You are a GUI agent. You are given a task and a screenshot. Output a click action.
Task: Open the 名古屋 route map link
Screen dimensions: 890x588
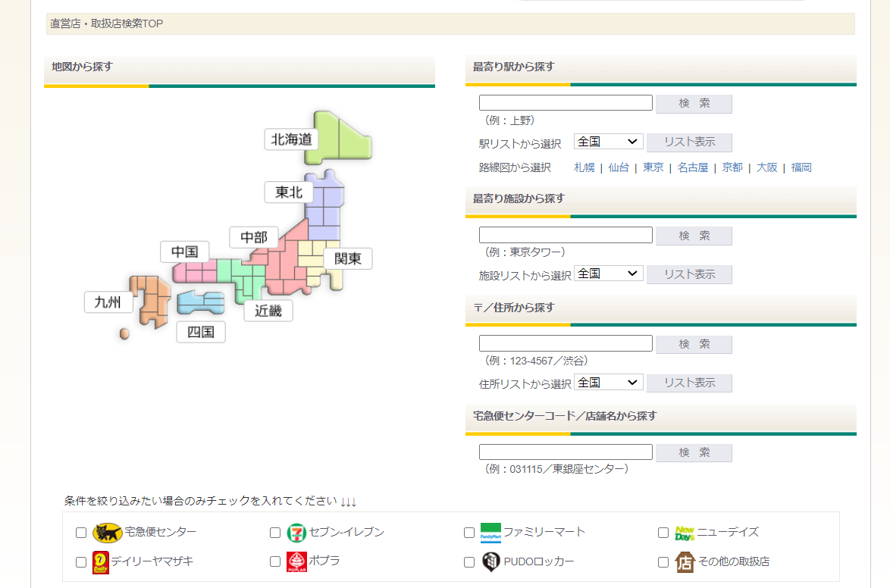(692, 167)
